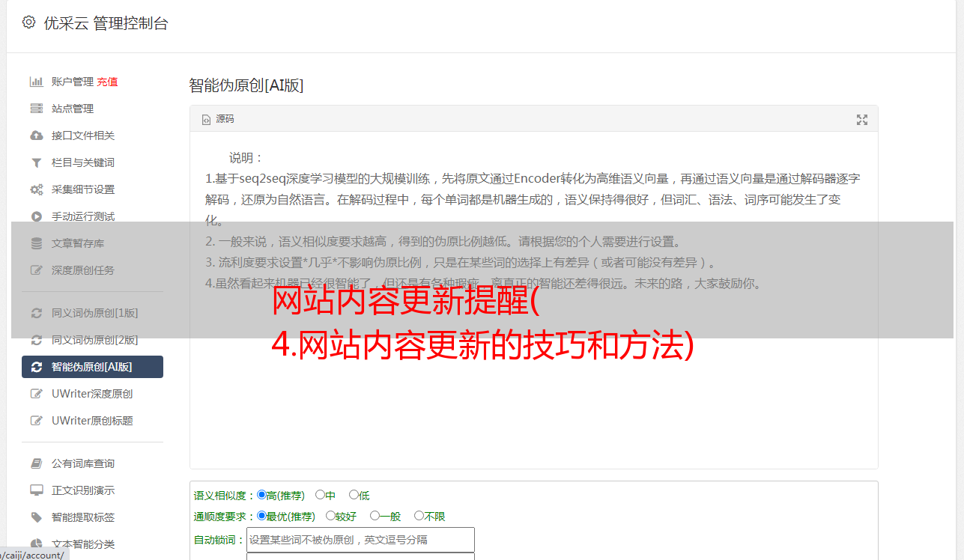
Task: Click the fullscreen expand icon in editor toolbar
Action: click(x=862, y=120)
